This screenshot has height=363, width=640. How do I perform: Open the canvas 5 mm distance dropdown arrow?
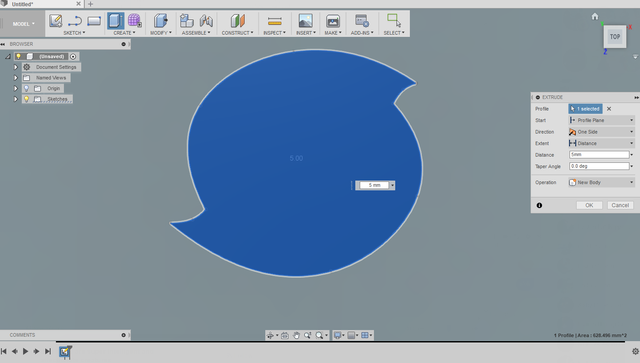(x=392, y=185)
